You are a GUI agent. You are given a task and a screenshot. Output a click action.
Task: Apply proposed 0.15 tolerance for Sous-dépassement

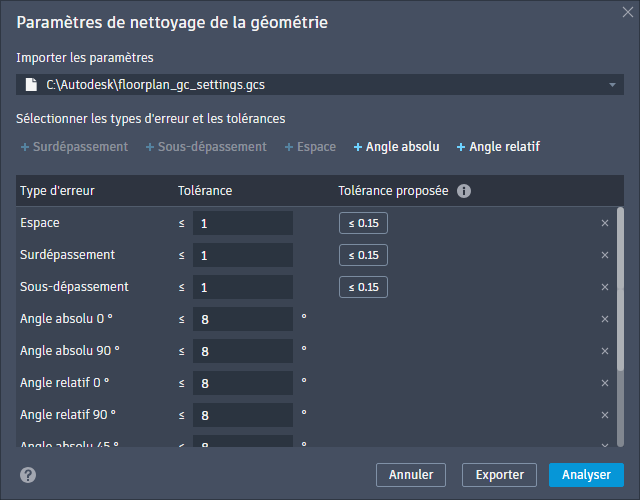click(363, 287)
